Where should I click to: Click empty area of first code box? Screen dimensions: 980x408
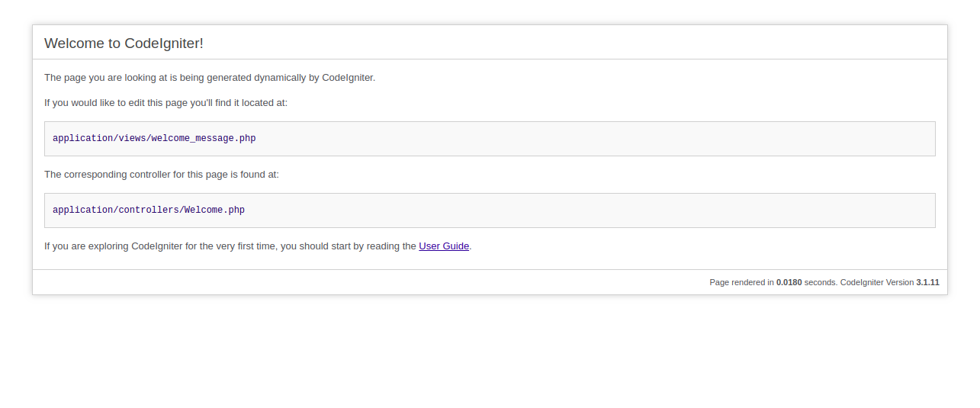click(x=595, y=139)
